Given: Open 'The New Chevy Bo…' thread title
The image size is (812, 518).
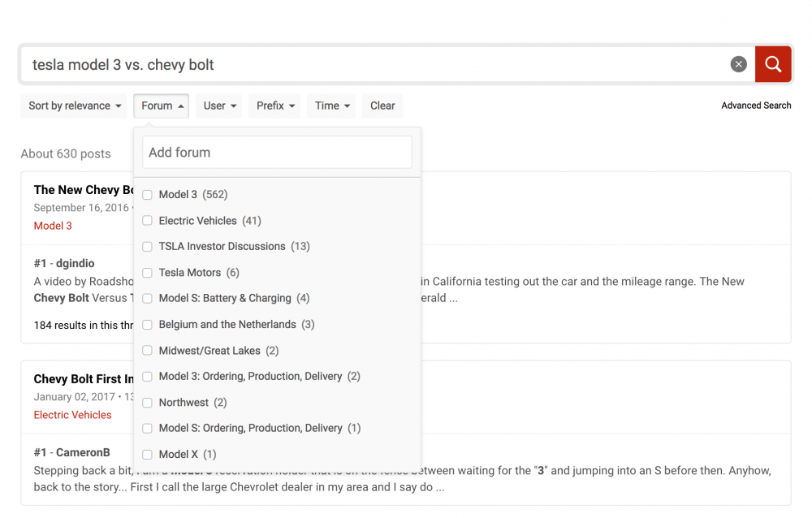Looking at the screenshot, I should (84, 190).
